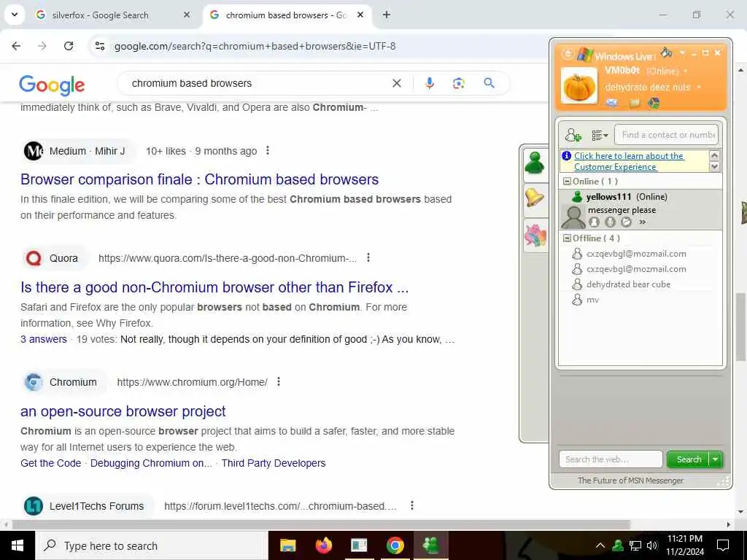Open the Windows Start menu
The image size is (747, 560).
(18, 545)
